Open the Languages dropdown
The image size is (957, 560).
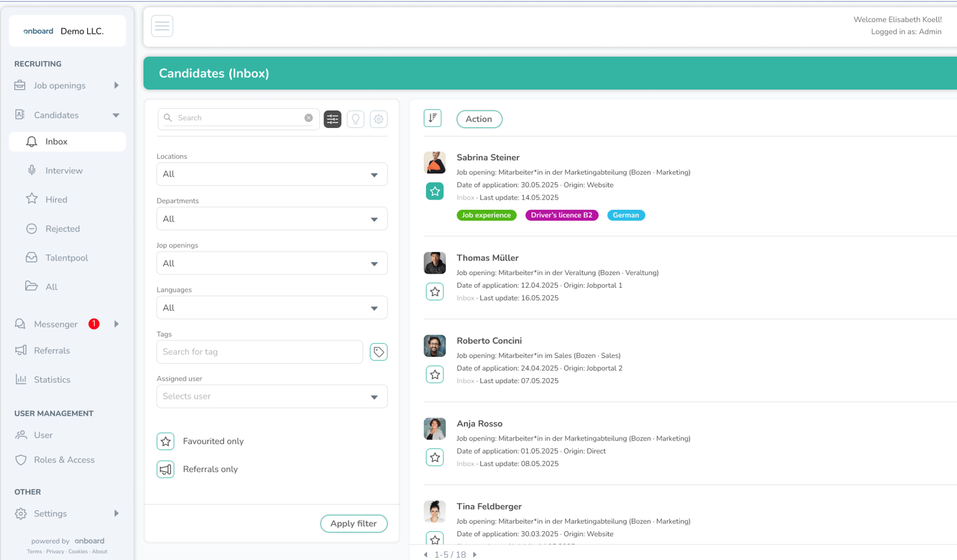272,308
